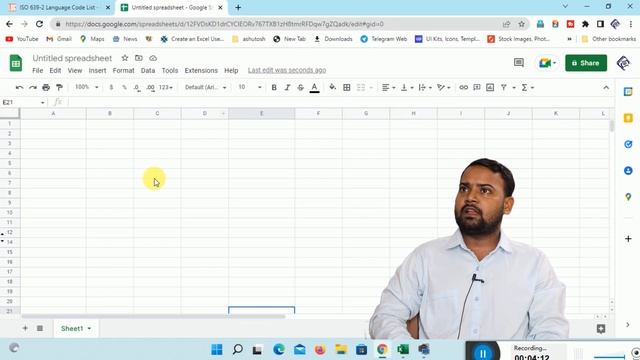Format as percent with the % icon

(124, 87)
